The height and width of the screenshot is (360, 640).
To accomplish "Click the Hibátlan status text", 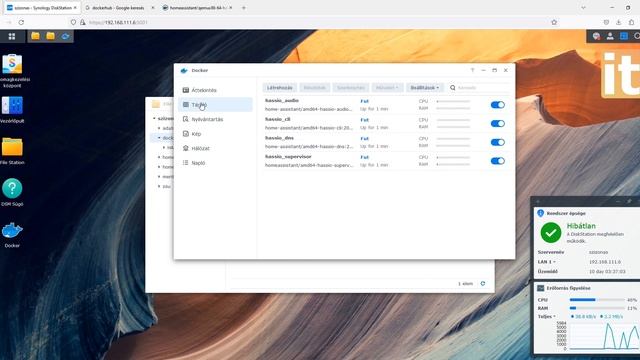I will click(581, 226).
